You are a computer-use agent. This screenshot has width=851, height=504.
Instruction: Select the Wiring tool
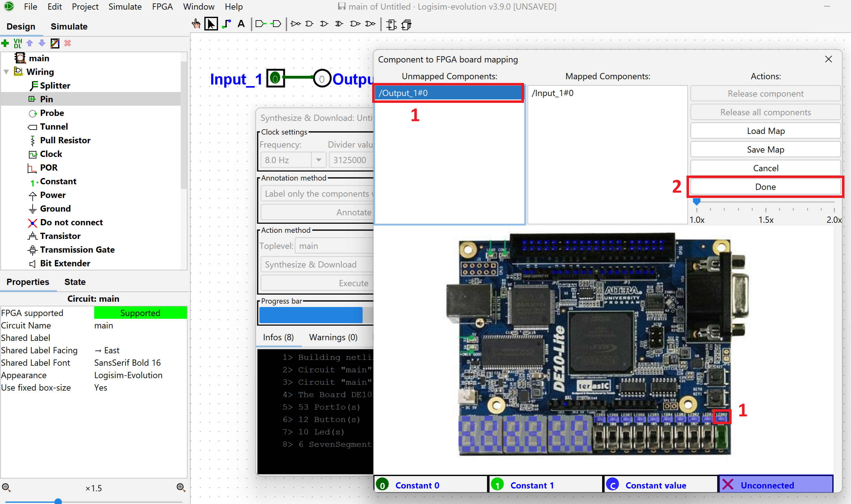coord(226,24)
